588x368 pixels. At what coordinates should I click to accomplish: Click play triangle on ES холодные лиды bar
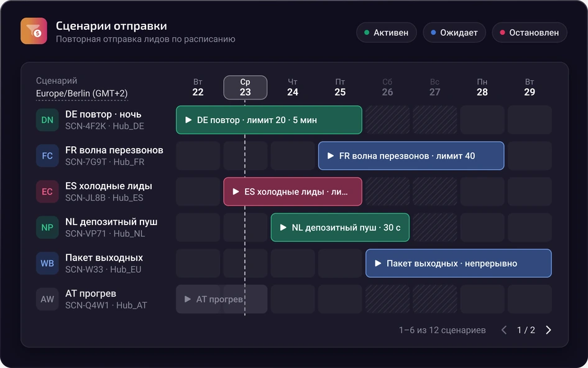236,191
